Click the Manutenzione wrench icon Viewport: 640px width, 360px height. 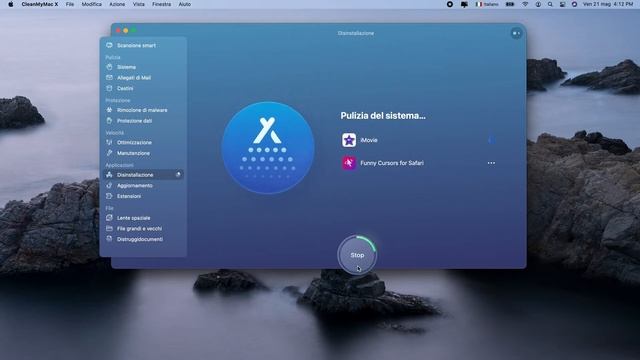109,153
